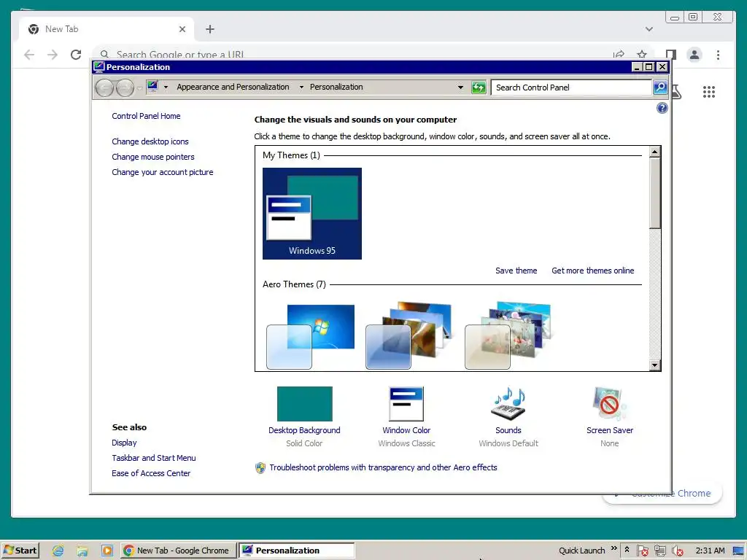Click the Personalization taskbar button
The height and width of the screenshot is (560, 747).
(x=297, y=551)
